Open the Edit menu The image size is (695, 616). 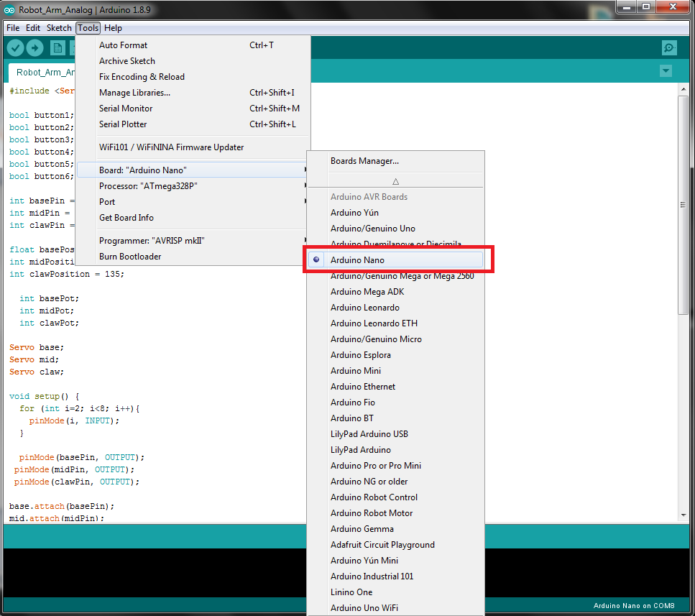tap(33, 28)
